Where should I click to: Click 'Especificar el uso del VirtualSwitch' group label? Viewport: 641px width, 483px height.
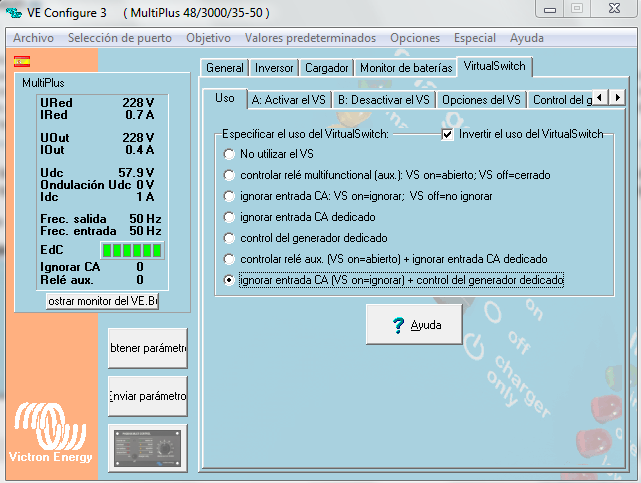(305, 134)
